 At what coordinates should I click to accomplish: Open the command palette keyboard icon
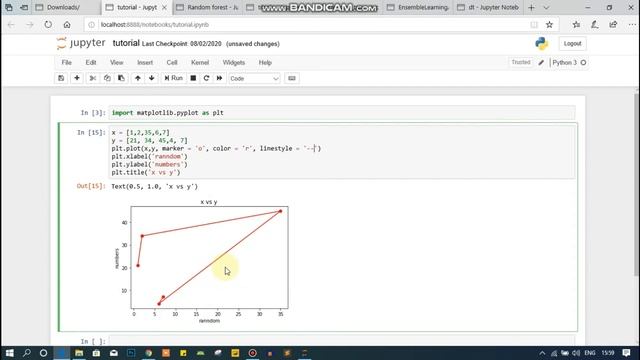coord(292,78)
